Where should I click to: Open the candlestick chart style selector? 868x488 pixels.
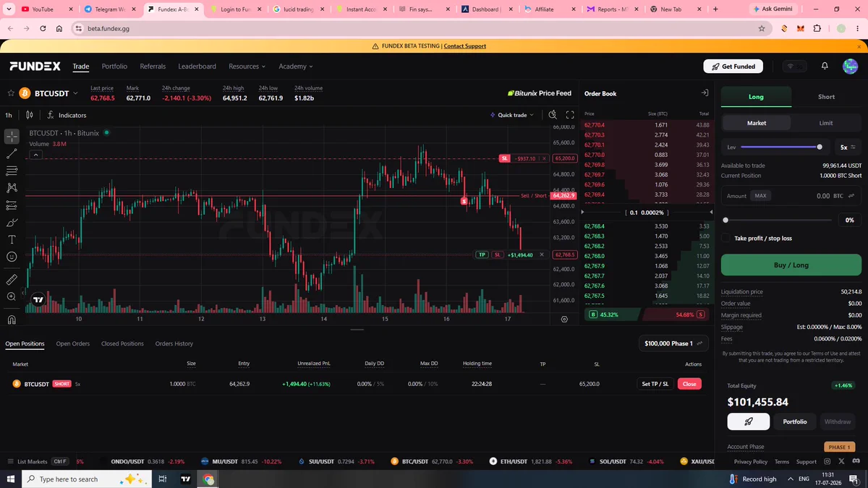pos(30,115)
